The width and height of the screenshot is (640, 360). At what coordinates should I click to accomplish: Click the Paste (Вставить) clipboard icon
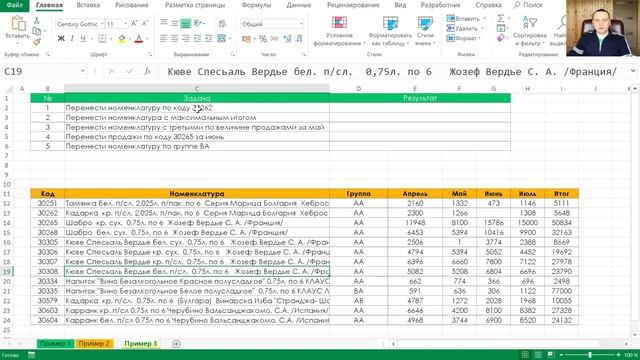(x=18, y=23)
